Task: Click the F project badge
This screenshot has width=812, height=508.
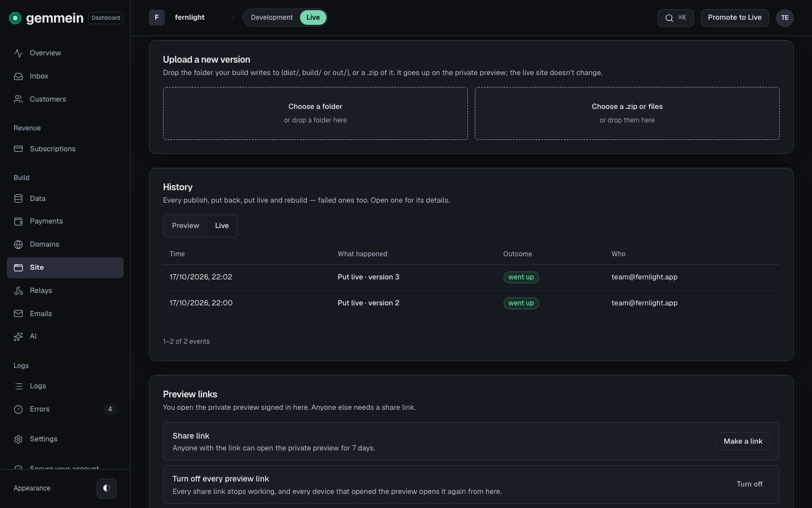Action: (157, 17)
